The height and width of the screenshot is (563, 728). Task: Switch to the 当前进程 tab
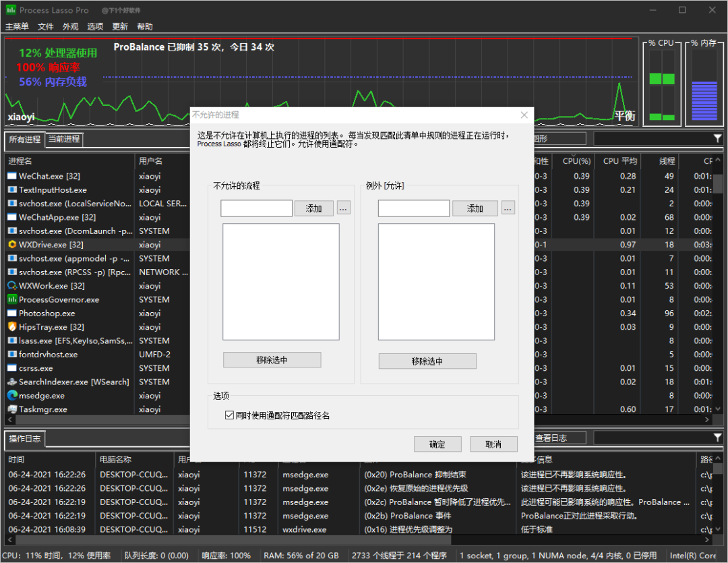[64, 139]
